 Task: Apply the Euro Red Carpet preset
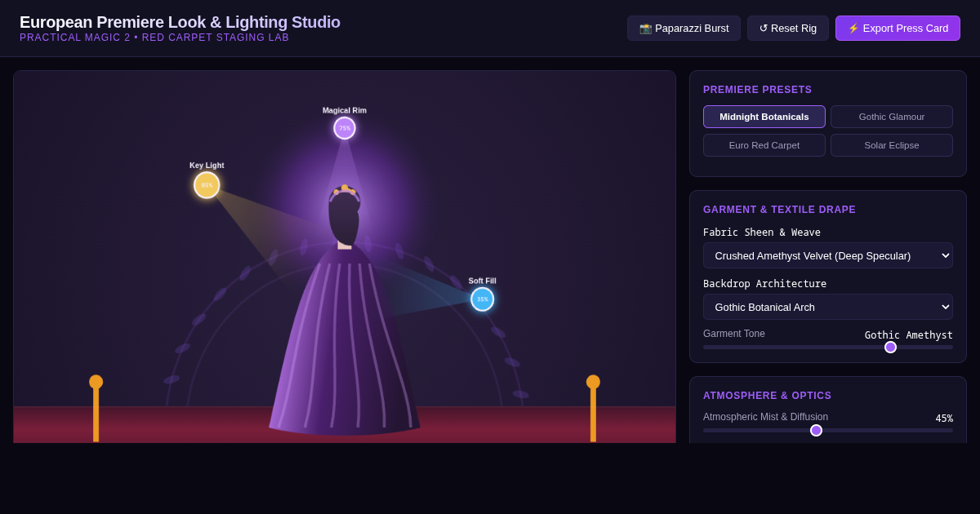point(764,145)
